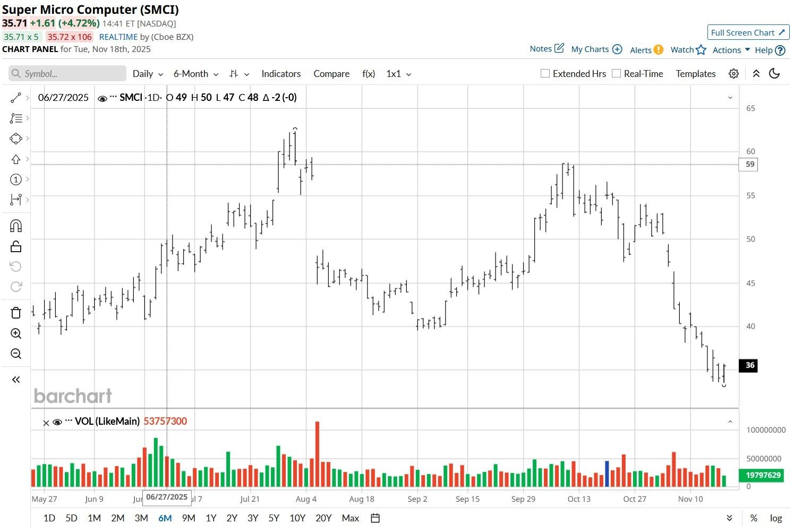Screen dimensions: 794x532
Task: Open chart settings gear
Action: click(x=733, y=74)
